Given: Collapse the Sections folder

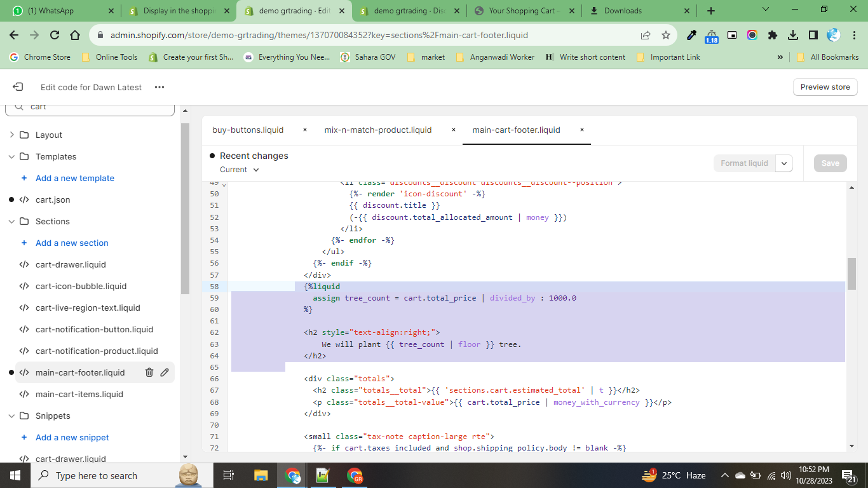Looking at the screenshot, I should [x=11, y=221].
